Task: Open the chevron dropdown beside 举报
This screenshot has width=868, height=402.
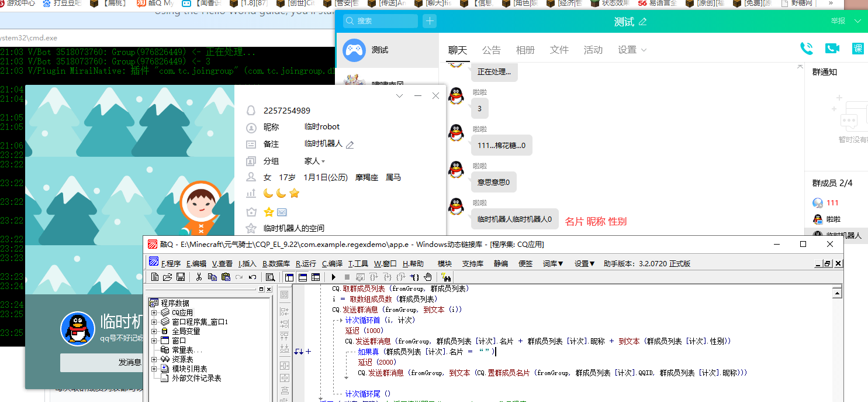Action: pyautogui.click(x=858, y=21)
